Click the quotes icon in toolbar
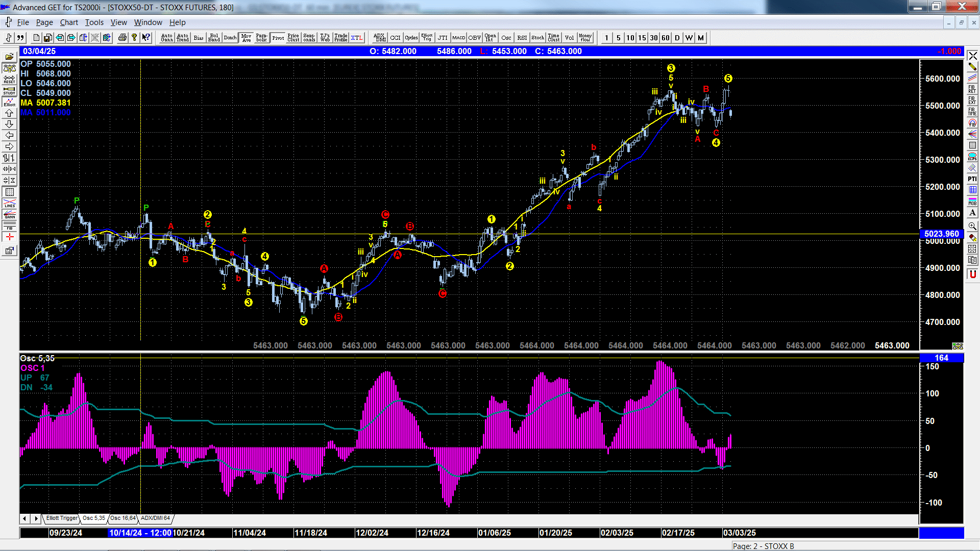 tap(20, 38)
